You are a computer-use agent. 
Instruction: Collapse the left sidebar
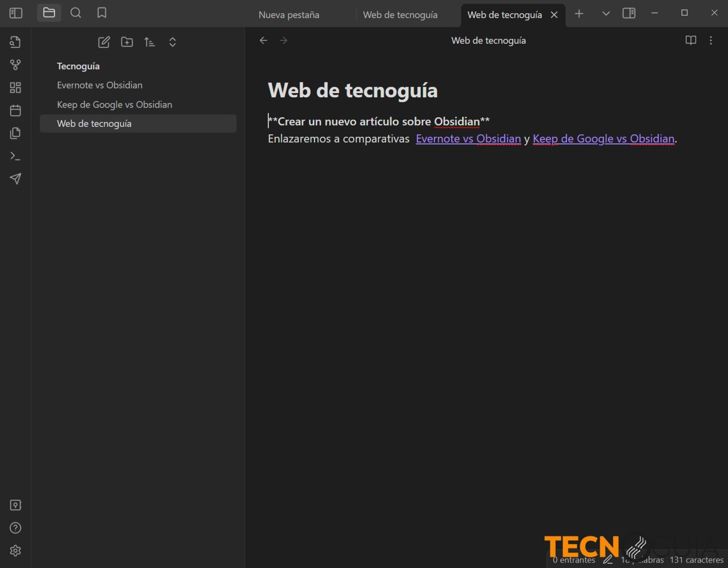16,13
